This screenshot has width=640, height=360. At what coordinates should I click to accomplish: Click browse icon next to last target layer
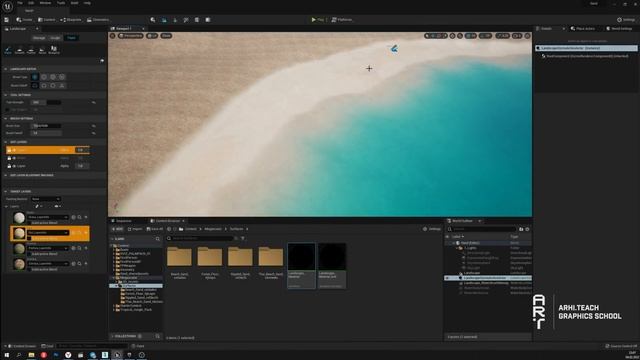coord(80,264)
